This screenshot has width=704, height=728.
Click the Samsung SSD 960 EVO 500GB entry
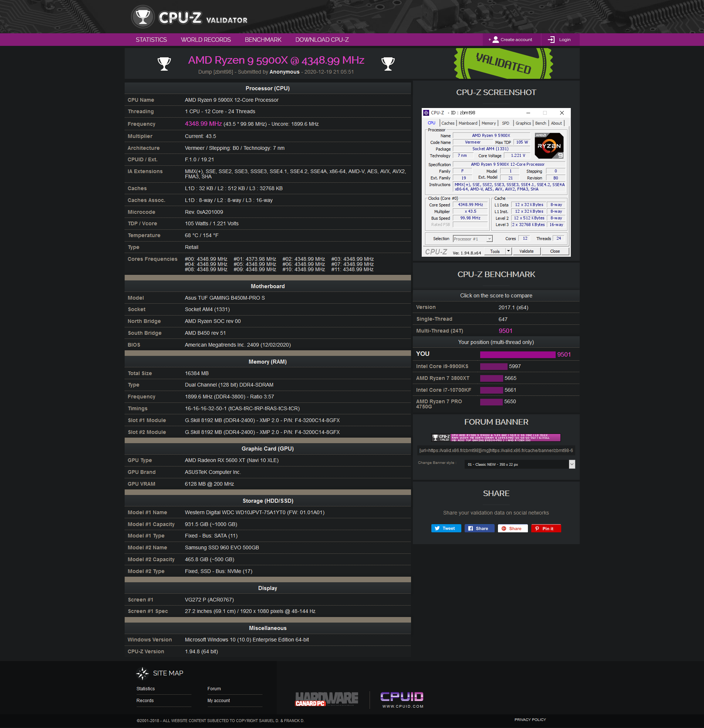tap(222, 547)
